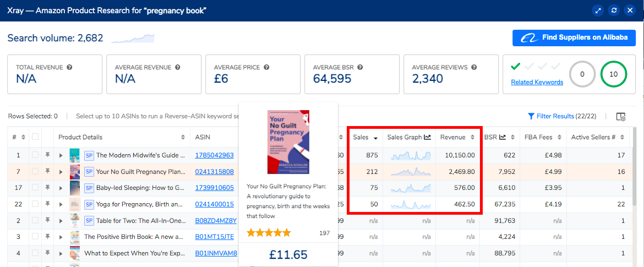This screenshot has height=267, width=644.
Task: Open the Sales Graph chart icon in header
Action: [x=427, y=137]
